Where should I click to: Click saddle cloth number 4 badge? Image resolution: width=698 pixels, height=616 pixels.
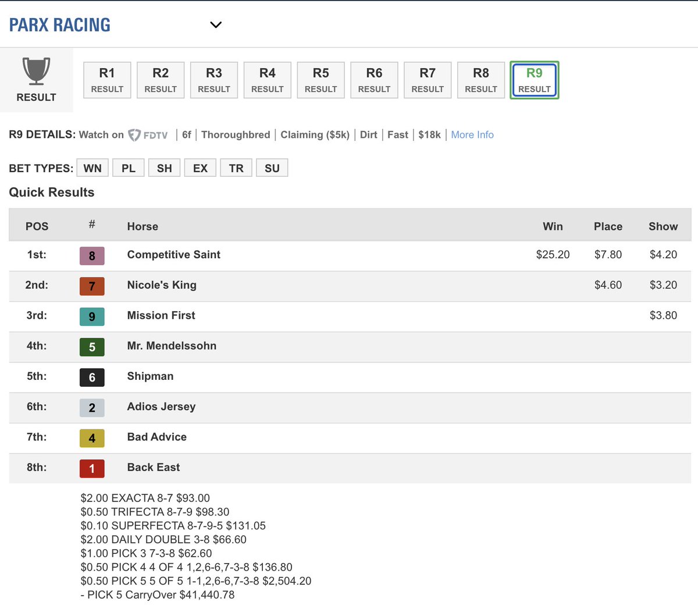(x=92, y=438)
